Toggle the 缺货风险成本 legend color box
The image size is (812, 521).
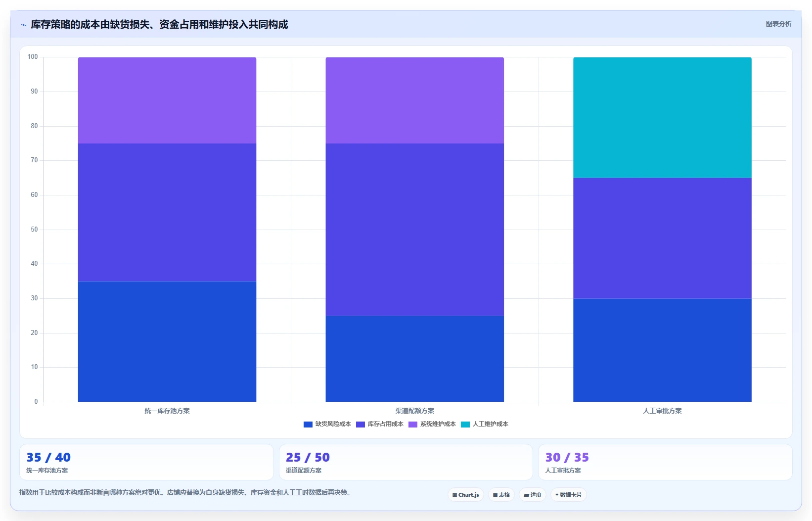point(308,424)
